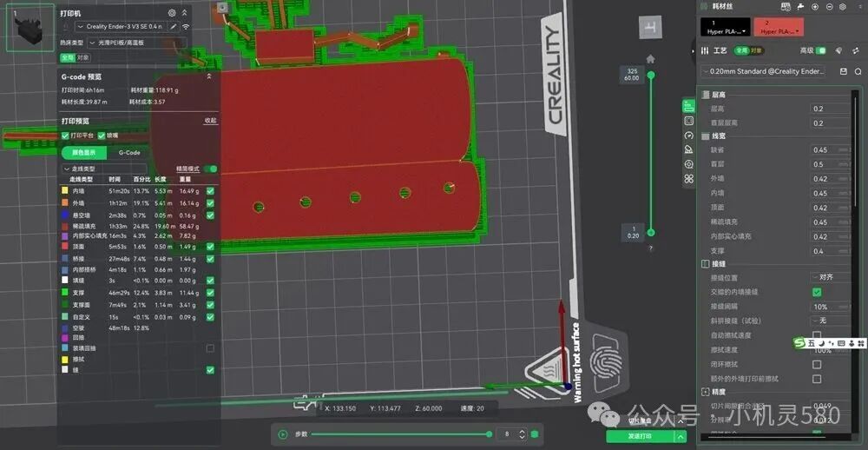This screenshot has height=450, width=868.
Task: Open the filament management icon next to 耗材丝
Action: click(x=786, y=7)
